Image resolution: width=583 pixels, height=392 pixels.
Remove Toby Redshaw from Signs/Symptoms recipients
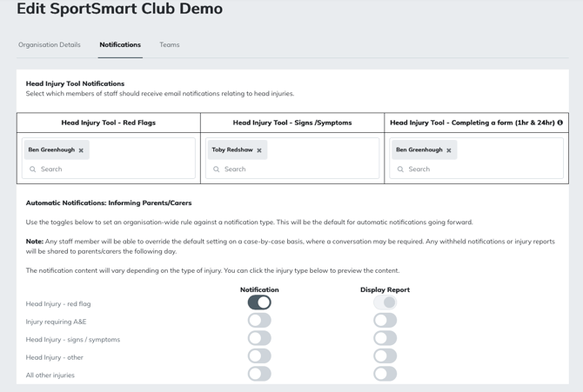[x=259, y=150]
